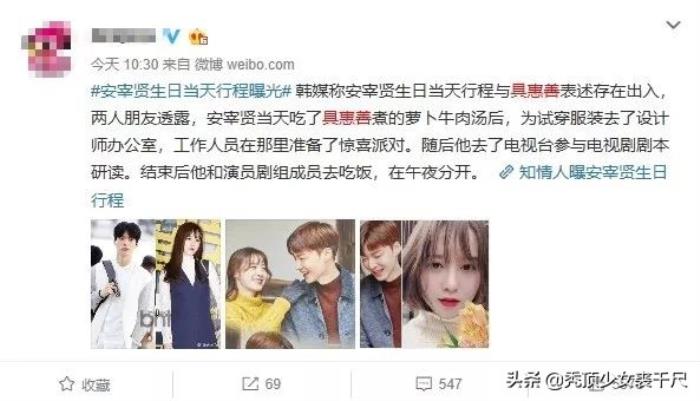The width and height of the screenshot is (700, 401).
Task: Click the star favorite icon
Action: [67, 384]
